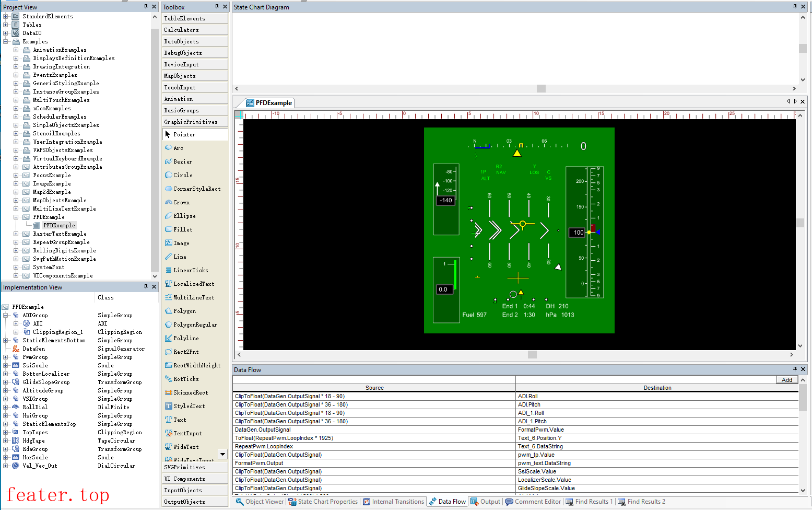812x510 pixels.
Task: Choose the Polygon tool icon
Action: click(169, 311)
